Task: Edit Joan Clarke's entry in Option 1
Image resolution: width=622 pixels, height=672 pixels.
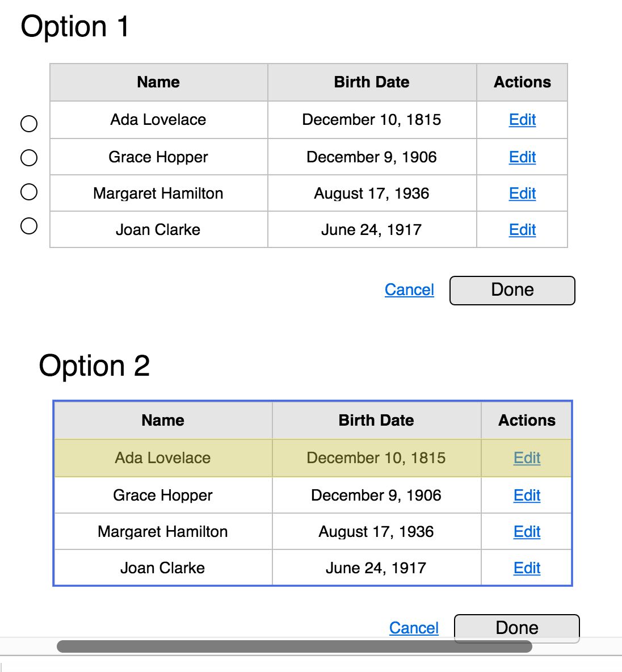Action: pyautogui.click(x=522, y=230)
